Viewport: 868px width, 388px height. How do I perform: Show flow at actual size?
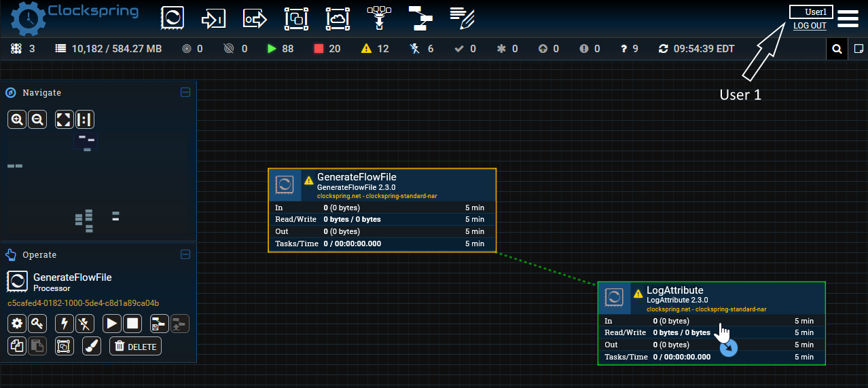(x=85, y=120)
